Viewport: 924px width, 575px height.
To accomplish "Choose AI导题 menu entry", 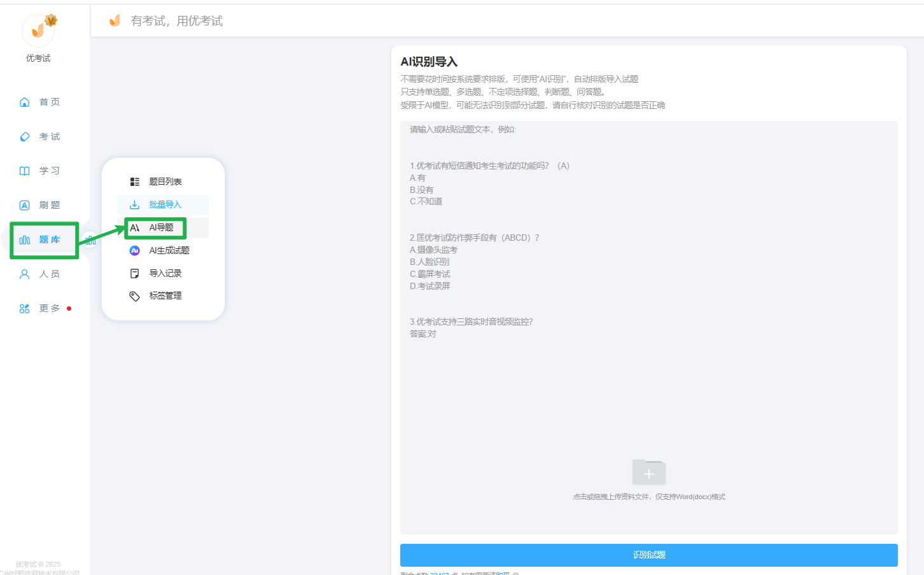I will [161, 227].
